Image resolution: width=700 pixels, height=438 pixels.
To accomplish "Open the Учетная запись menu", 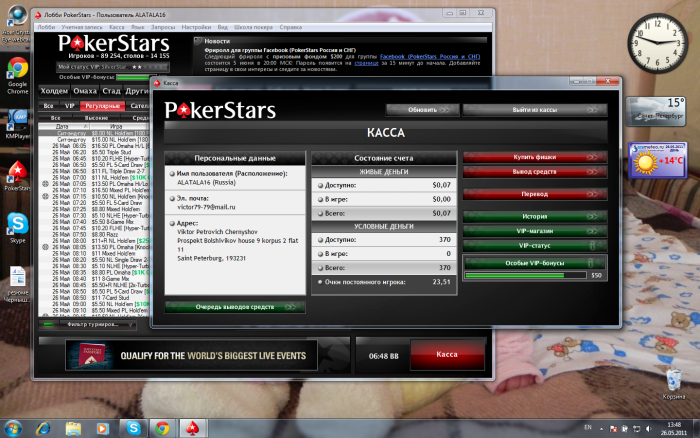I will (x=82, y=27).
